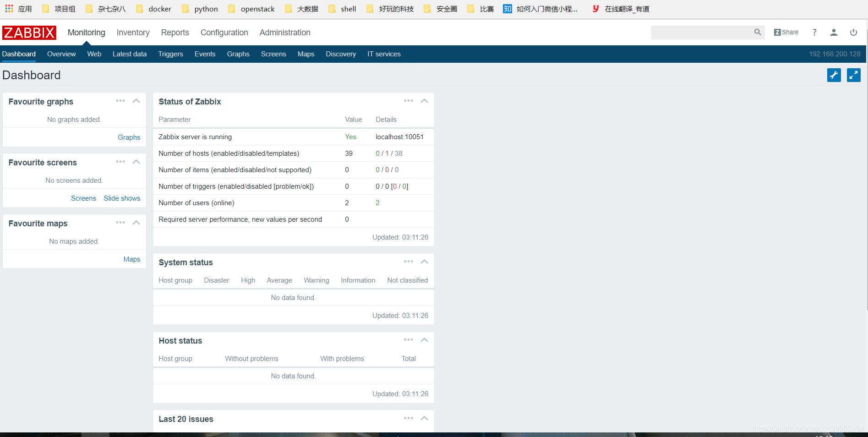Click the sign out power icon
The height and width of the screenshot is (437, 868).
[853, 32]
